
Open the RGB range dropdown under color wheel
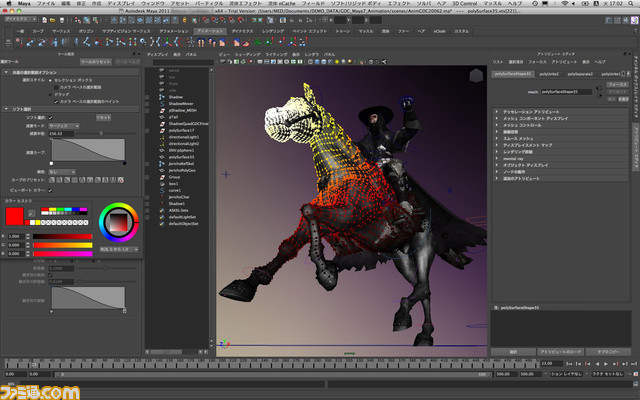pyautogui.click(x=119, y=249)
